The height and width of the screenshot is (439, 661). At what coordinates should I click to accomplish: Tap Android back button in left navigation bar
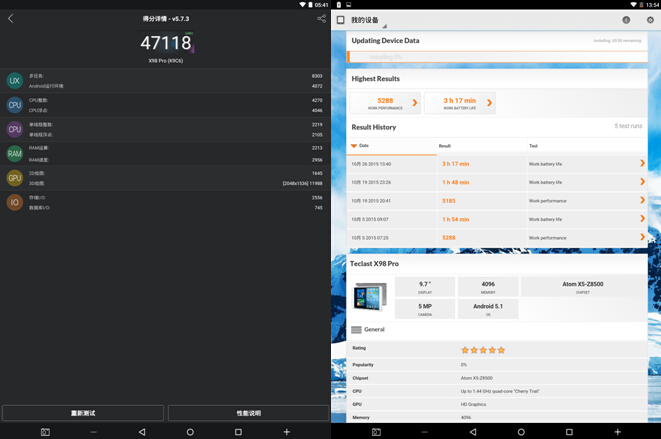142,432
